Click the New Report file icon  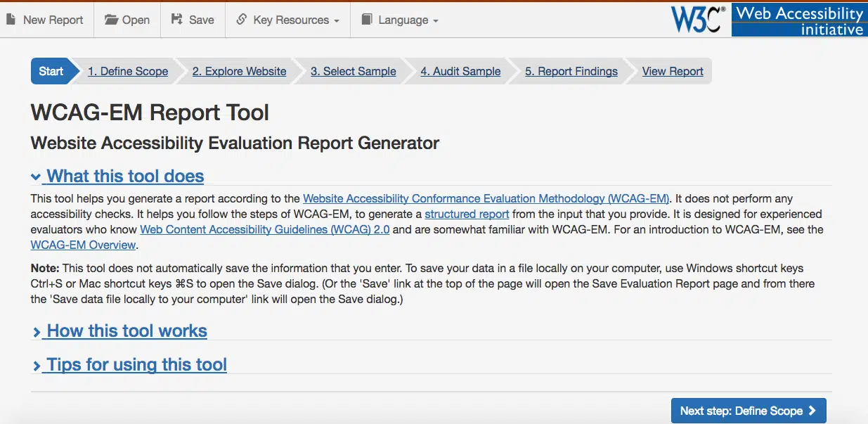click(11, 20)
